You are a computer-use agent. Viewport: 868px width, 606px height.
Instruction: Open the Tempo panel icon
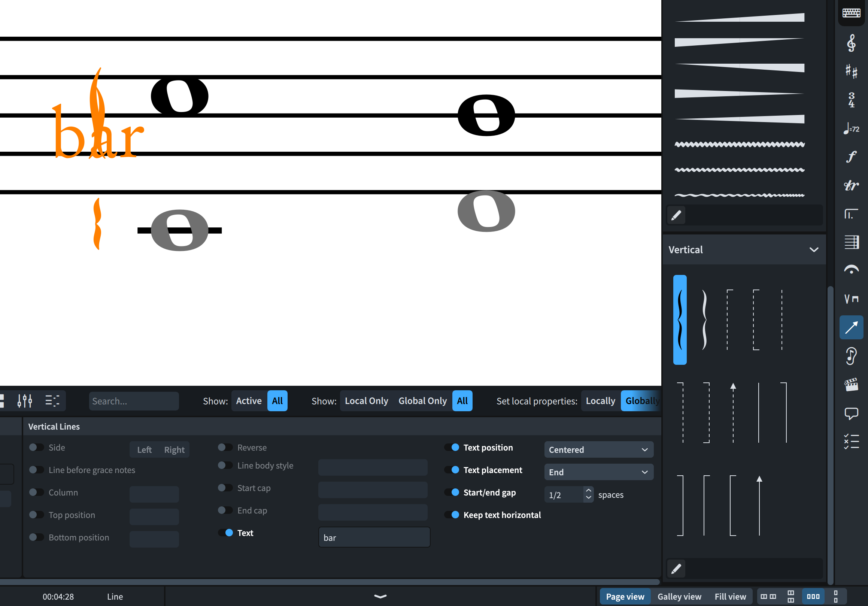pos(851,128)
